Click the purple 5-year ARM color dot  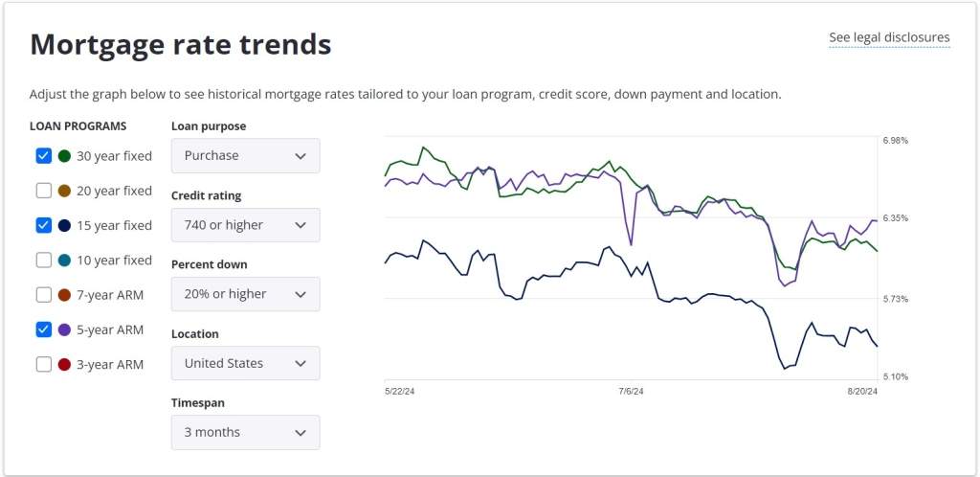pos(64,329)
